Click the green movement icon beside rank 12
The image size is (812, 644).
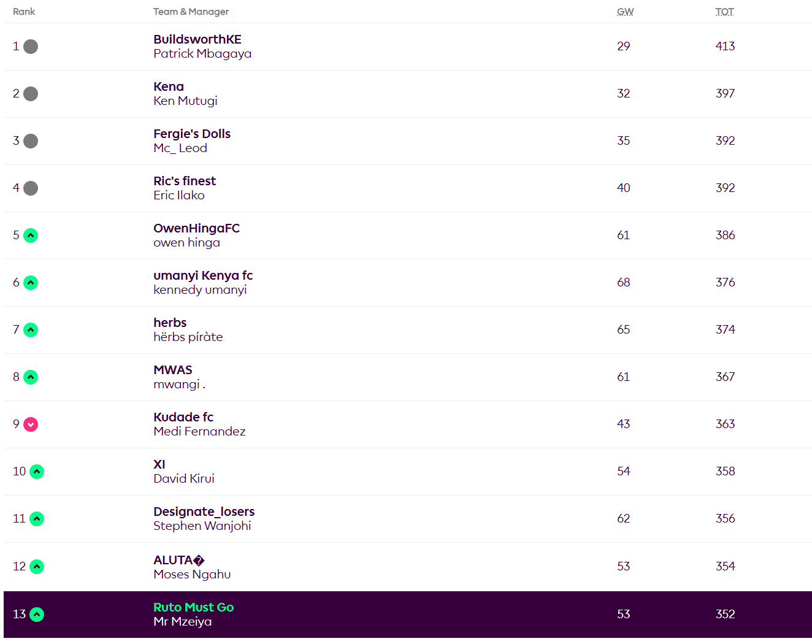click(x=37, y=567)
